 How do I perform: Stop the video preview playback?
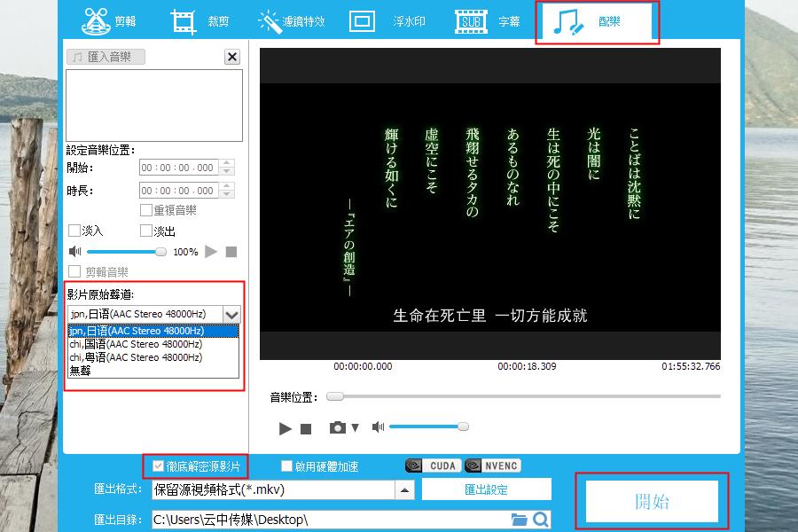coord(306,428)
